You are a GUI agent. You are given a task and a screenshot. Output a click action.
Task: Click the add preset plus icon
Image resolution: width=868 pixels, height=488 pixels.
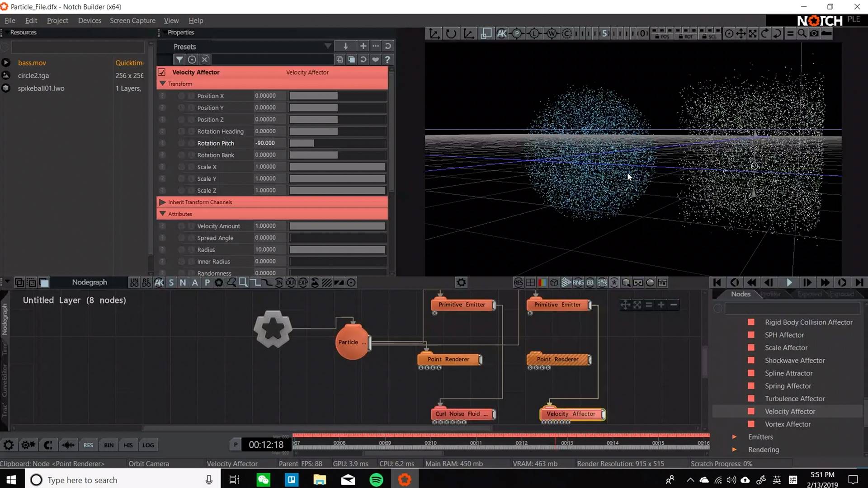363,46
